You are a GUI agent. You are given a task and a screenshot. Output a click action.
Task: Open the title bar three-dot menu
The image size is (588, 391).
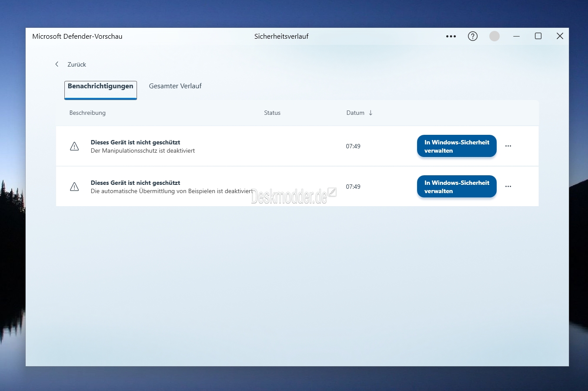pos(451,37)
